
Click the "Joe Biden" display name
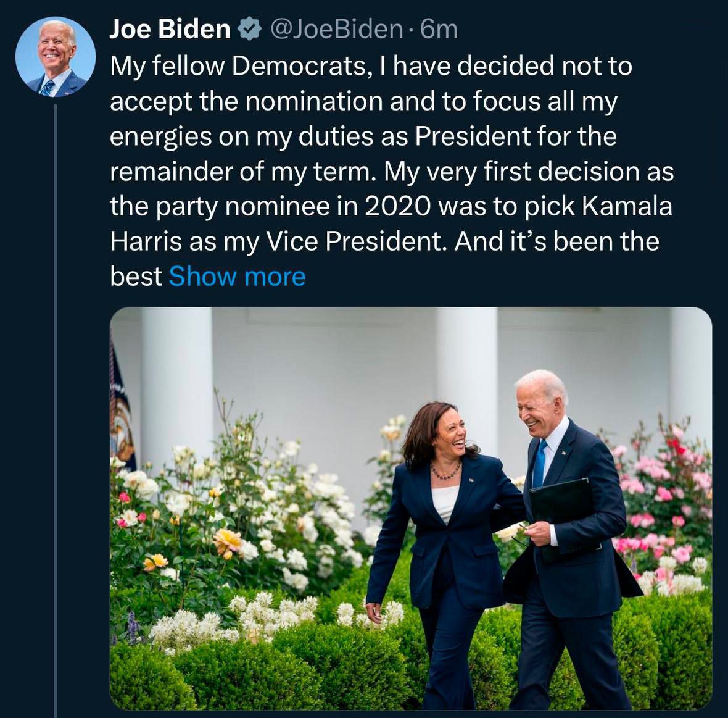(170, 29)
